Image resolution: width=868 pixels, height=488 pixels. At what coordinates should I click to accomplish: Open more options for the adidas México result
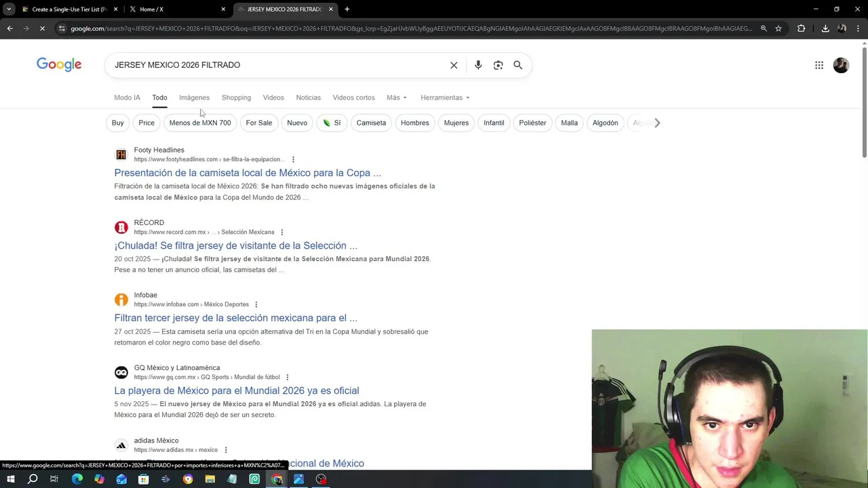[226, 450]
